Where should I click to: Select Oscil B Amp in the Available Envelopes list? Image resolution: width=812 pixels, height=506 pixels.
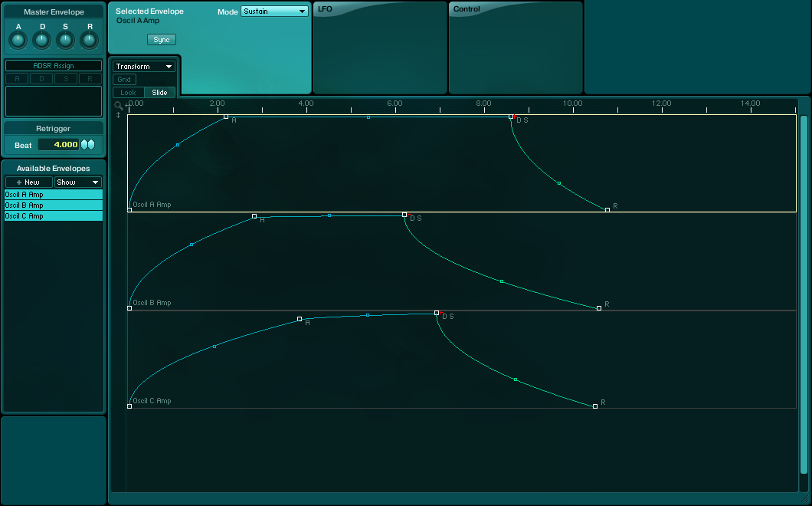pyautogui.click(x=54, y=205)
